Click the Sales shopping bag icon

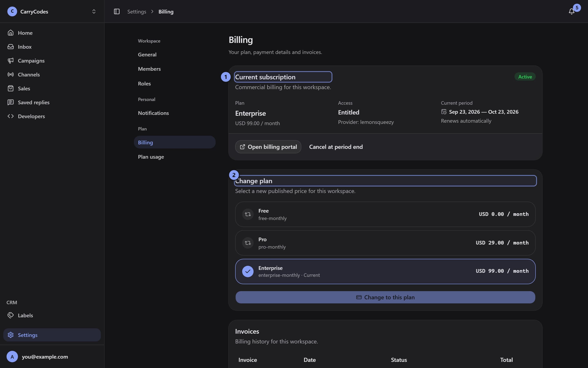click(10, 88)
